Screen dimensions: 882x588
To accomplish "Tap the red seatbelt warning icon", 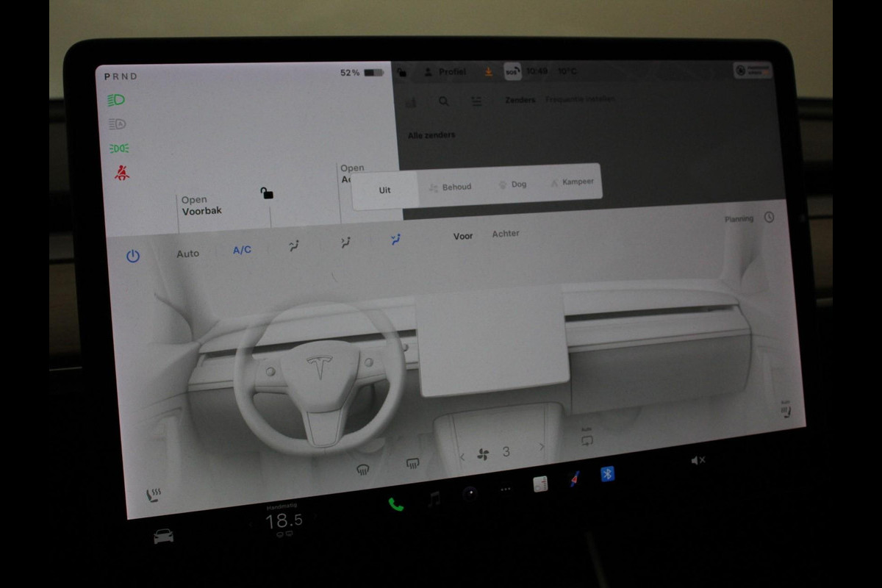I will tap(121, 173).
